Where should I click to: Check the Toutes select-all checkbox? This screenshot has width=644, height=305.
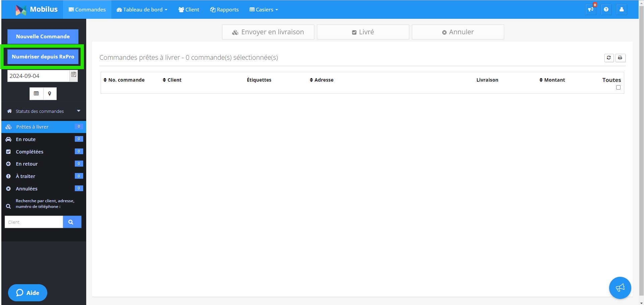(618, 87)
